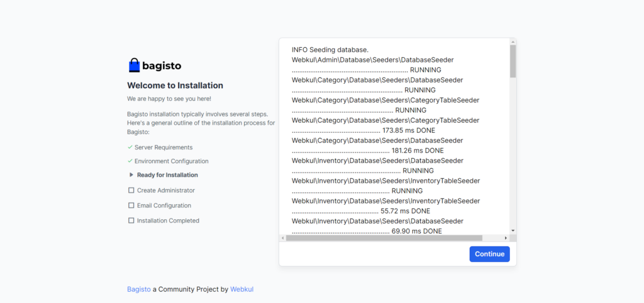Viewport: 644px width, 303px height.
Task: Click the triangle arrow beside Ready for Installation
Action: click(x=131, y=175)
